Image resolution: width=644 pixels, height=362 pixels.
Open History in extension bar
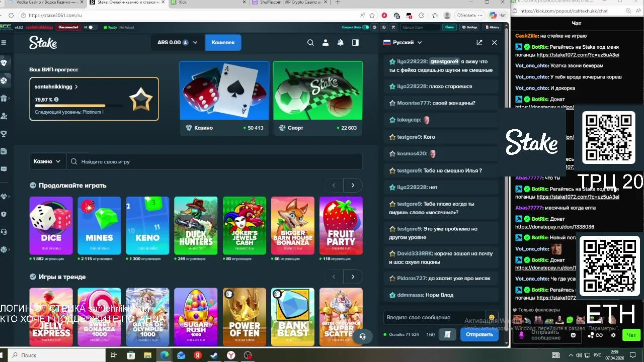(x=492, y=27)
